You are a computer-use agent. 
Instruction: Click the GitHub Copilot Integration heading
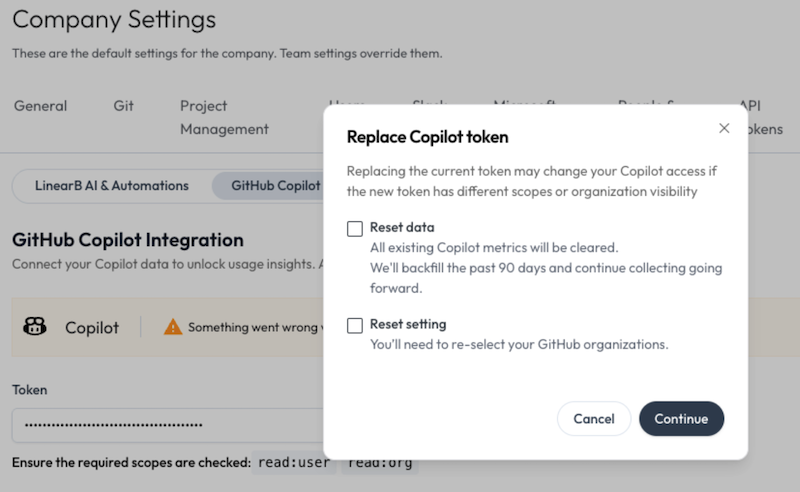click(x=128, y=240)
